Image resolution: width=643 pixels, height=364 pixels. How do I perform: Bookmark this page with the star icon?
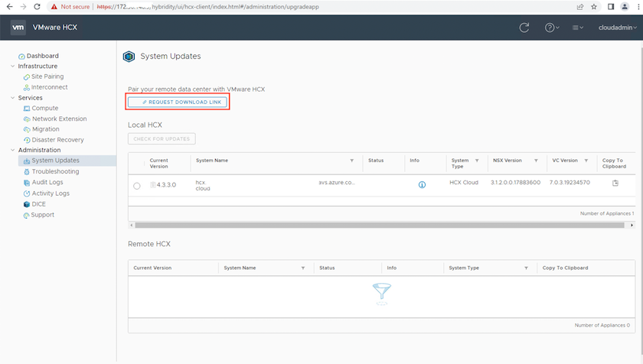594,7
